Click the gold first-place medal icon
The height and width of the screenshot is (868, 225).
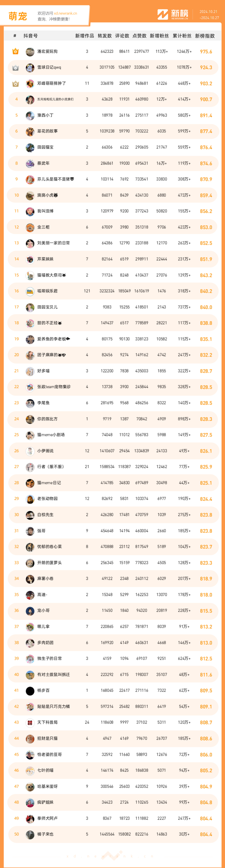point(15,52)
